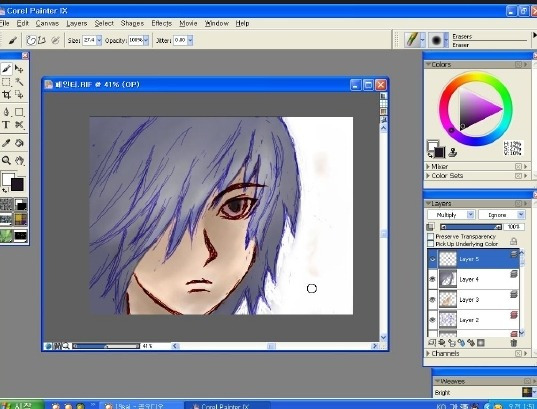Screen dimensions: 537x409
Task: Click Corel Painter IX taskbar button
Action: 228,406
